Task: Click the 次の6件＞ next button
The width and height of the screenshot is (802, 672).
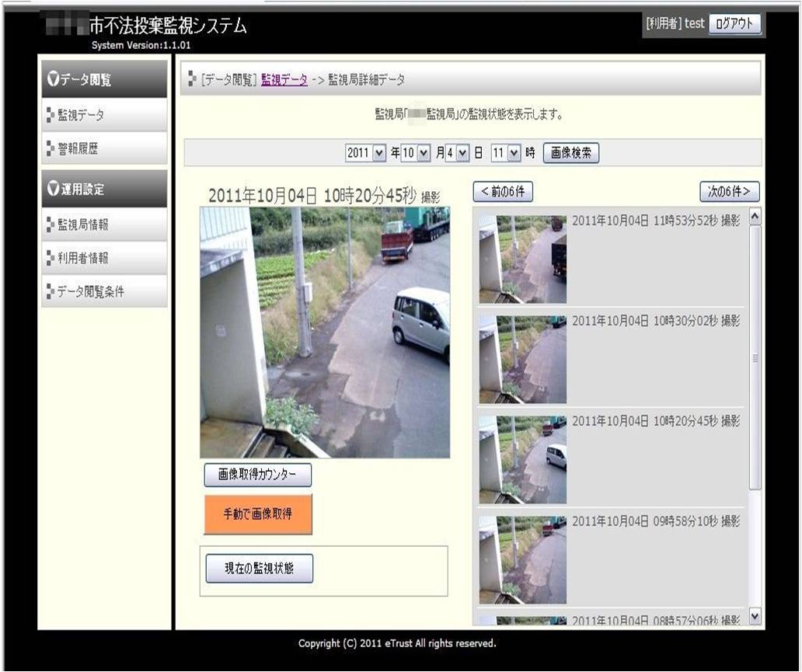Action: (729, 192)
